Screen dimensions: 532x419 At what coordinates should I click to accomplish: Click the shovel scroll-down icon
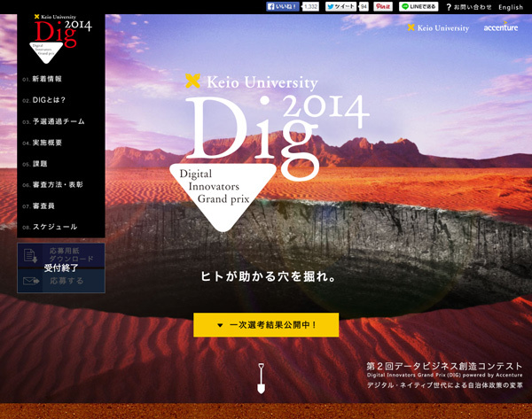[261, 378]
